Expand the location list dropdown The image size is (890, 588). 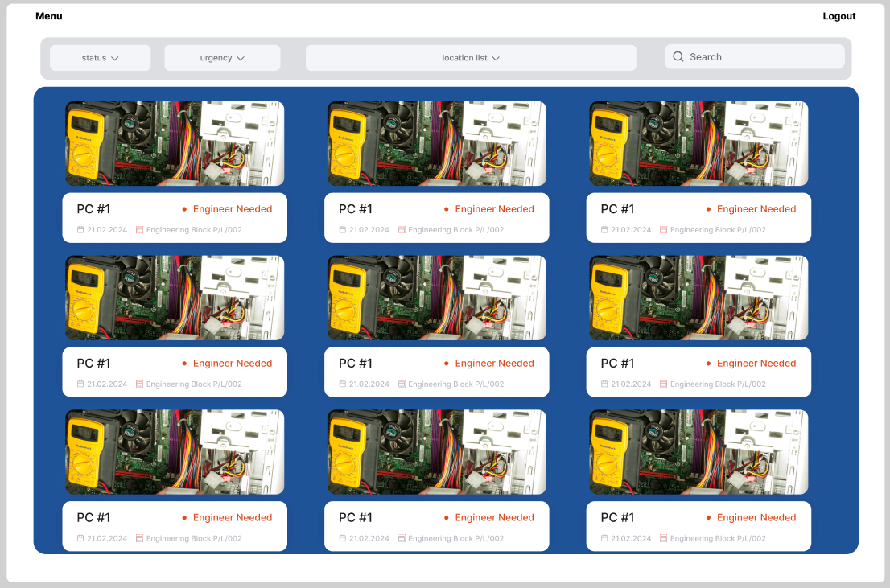[x=471, y=58]
